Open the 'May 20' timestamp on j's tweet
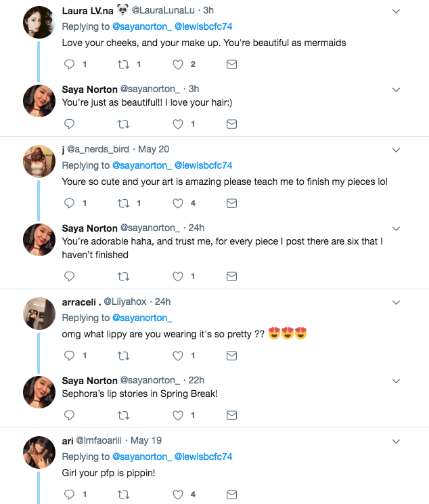429x504 pixels. point(154,149)
